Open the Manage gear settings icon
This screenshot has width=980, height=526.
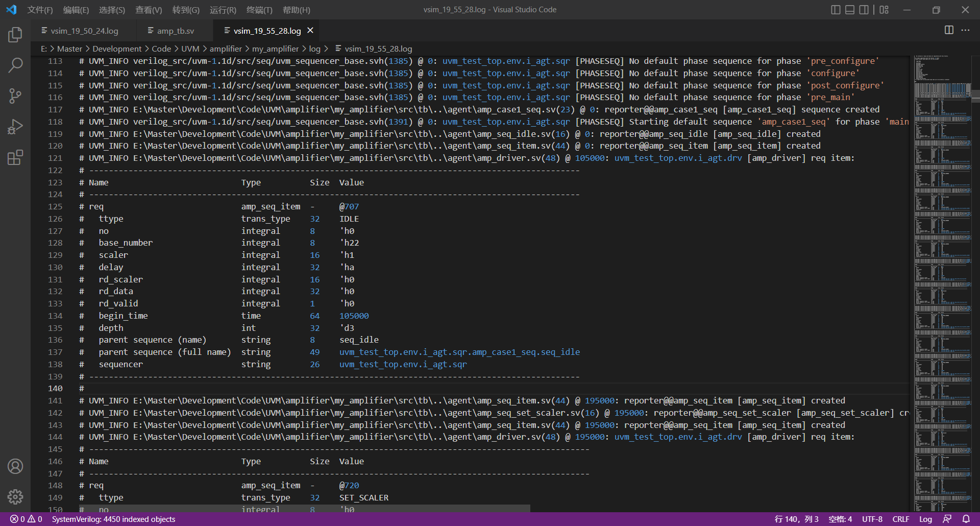15,497
